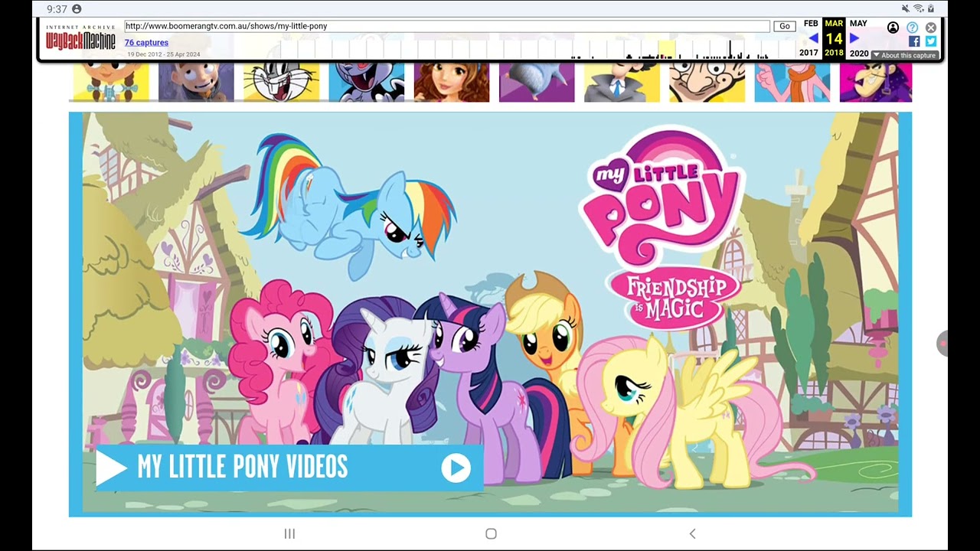The height and width of the screenshot is (551, 980).
Task: Jump to the FEB capture month
Action: coord(811,24)
